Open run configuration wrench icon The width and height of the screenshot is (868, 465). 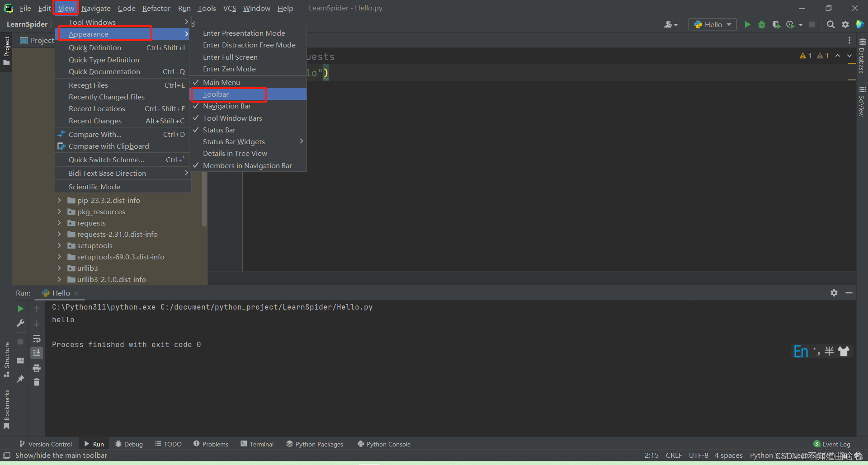point(20,323)
